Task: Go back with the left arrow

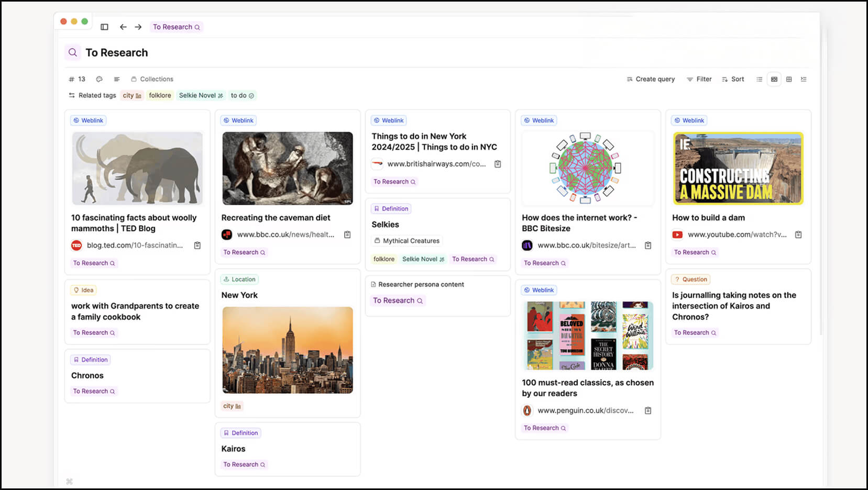Action: [123, 27]
